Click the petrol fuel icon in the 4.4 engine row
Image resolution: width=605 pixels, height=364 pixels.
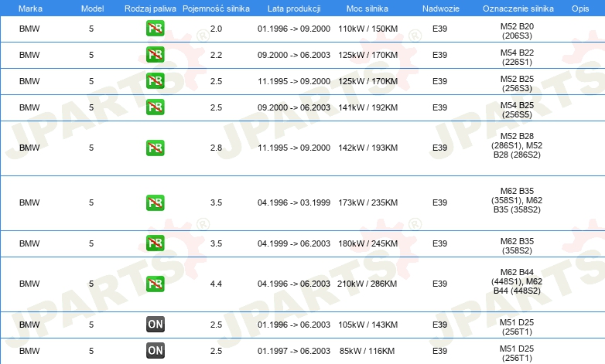point(155,284)
